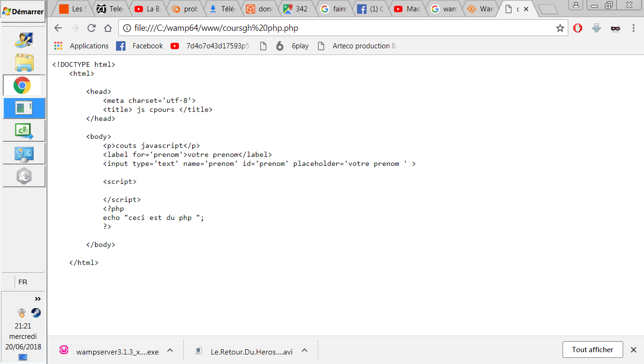The image size is (644, 364).
Task: Click the address bar URL field
Action: click(331, 28)
